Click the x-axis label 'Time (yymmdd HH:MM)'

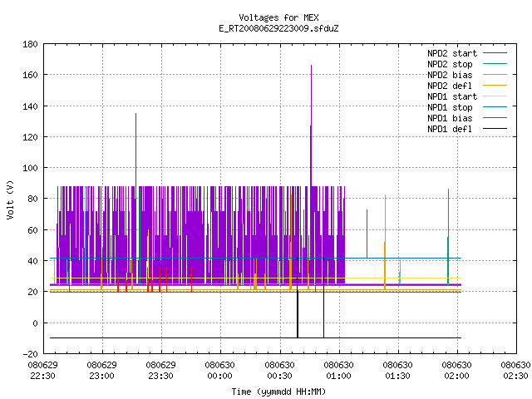[x=278, y=392]
